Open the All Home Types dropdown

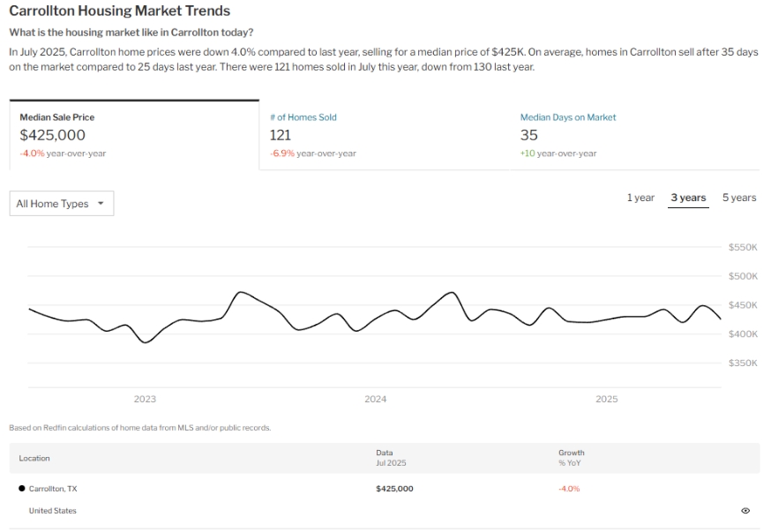click(x=62, y=204)
